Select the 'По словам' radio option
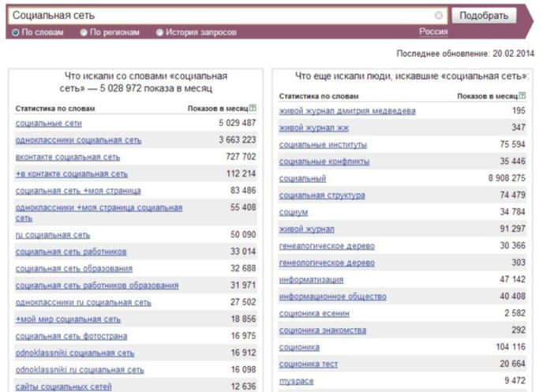Viewport: 543px width, 392px height. [x=16, y=32]
